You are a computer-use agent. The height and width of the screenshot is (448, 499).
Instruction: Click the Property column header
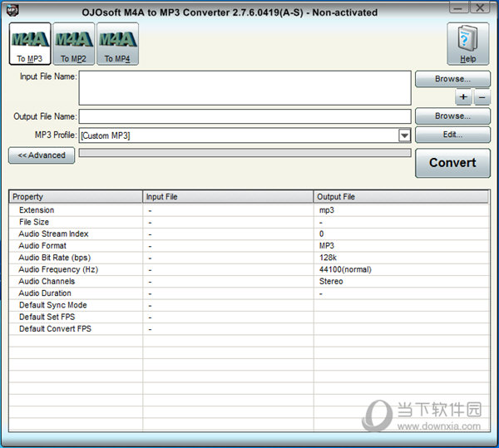click(76, 197)
